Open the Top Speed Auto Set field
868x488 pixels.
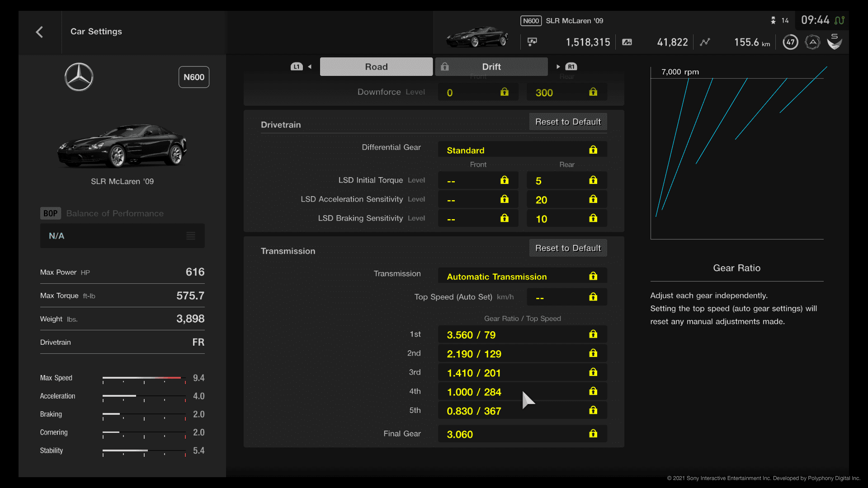[567, 297]
